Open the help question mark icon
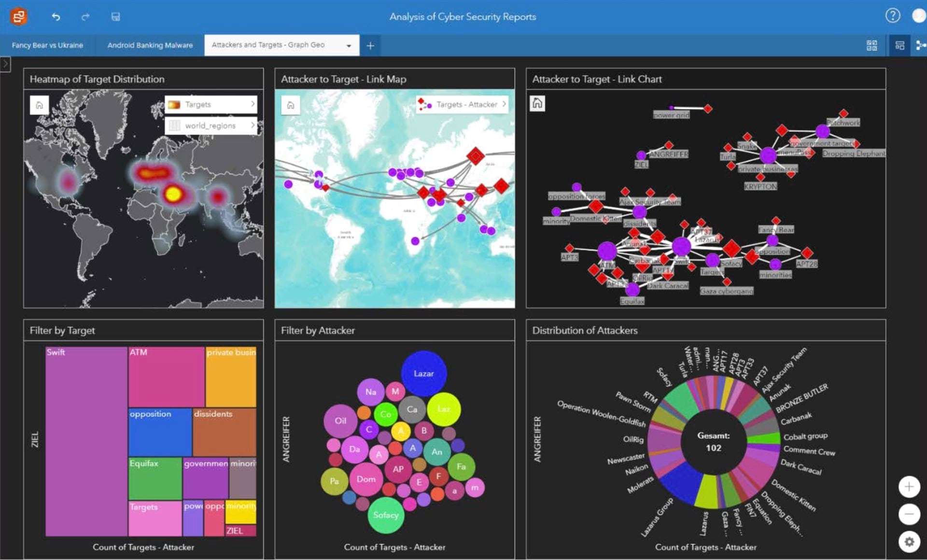The width and height of the screenshot is (927, 560). (x=892, y=16)
